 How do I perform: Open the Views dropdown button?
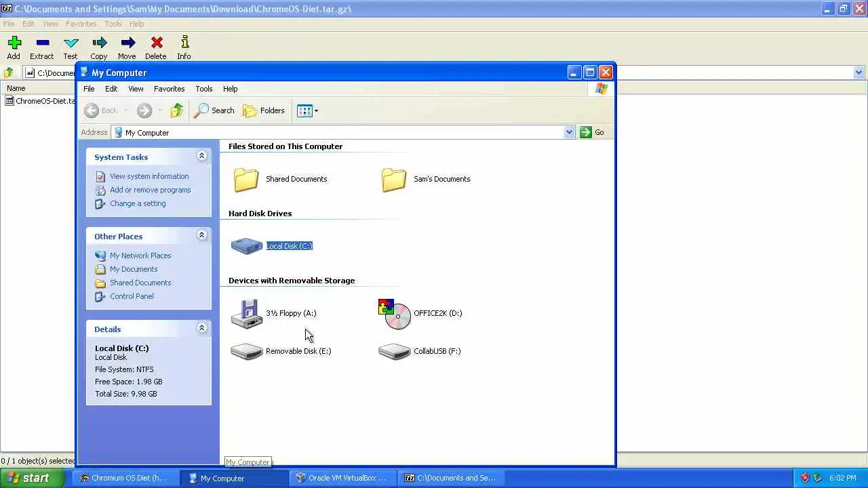(x=307, y=110)
